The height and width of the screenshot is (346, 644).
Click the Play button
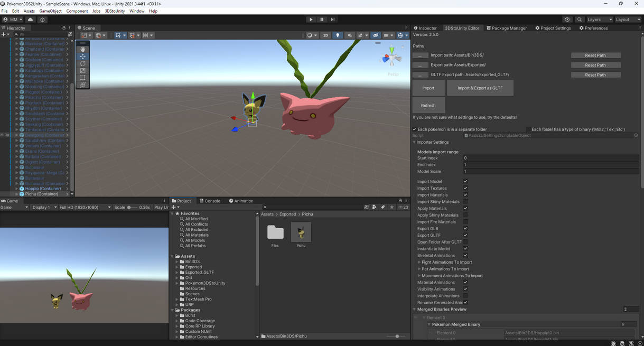pyautogui.click(x=311, y=20)
